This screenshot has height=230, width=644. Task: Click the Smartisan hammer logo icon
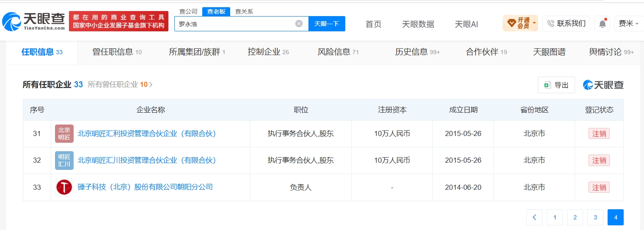[64, 187]
